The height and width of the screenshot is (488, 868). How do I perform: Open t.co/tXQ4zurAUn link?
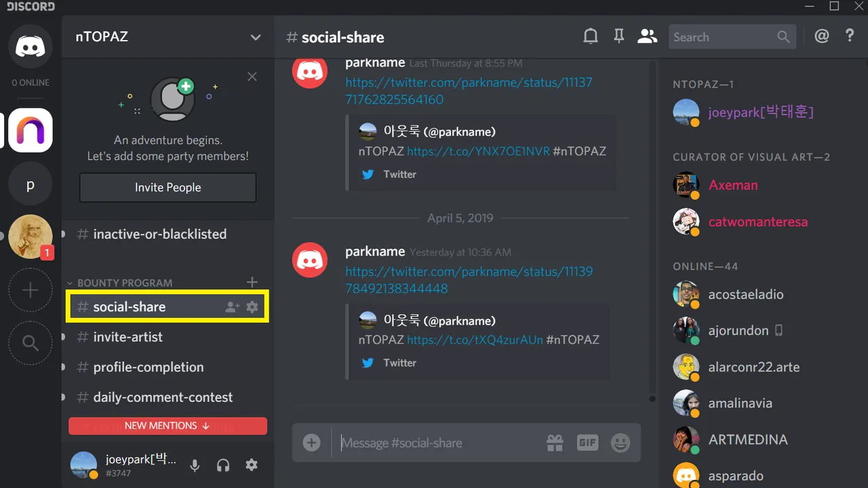click(x=475, y=340)
